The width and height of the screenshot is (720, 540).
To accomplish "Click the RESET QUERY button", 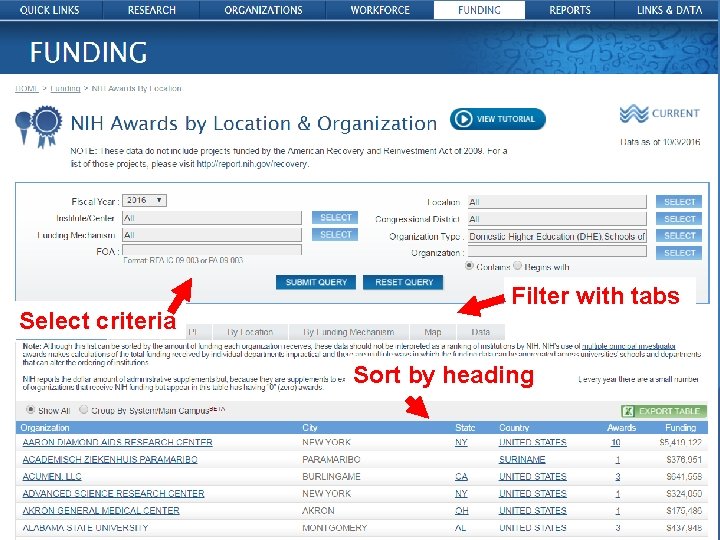I will tap(404, 282).
